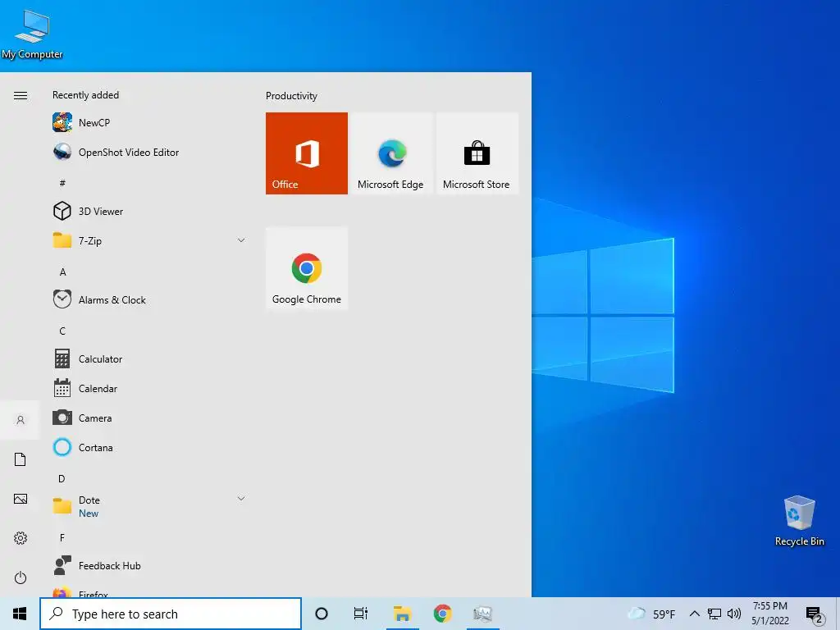Open the Microsoft Store tile
This screenshot has height=630, width=840.
click(x=477, y=153)
